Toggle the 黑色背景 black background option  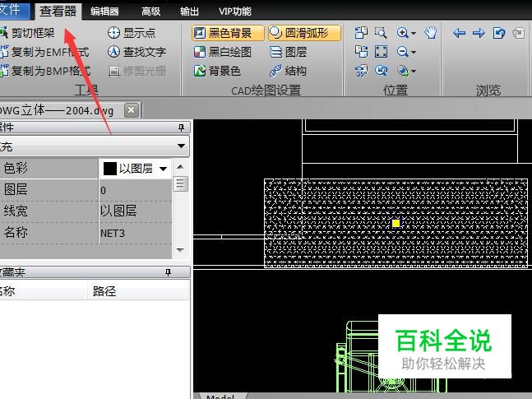[x=228, y=33]
